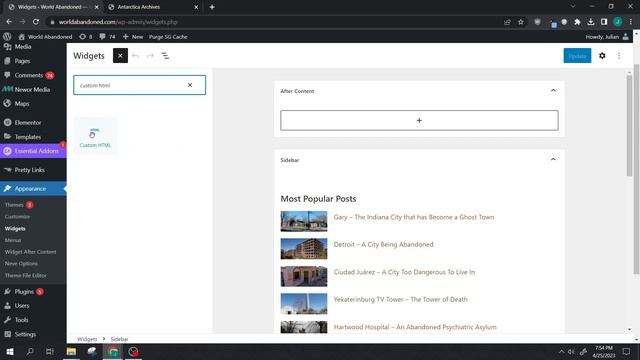Open the Maps menu item
Image resolution: width=640 pixels, height=360 pixels.
click(x=22, y=104)
